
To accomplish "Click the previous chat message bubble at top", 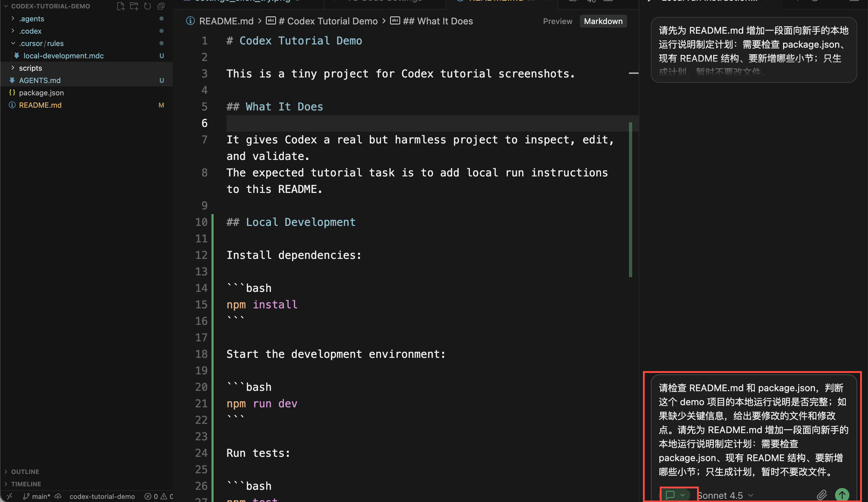I will pyautogui.click(x=754, y=50).
